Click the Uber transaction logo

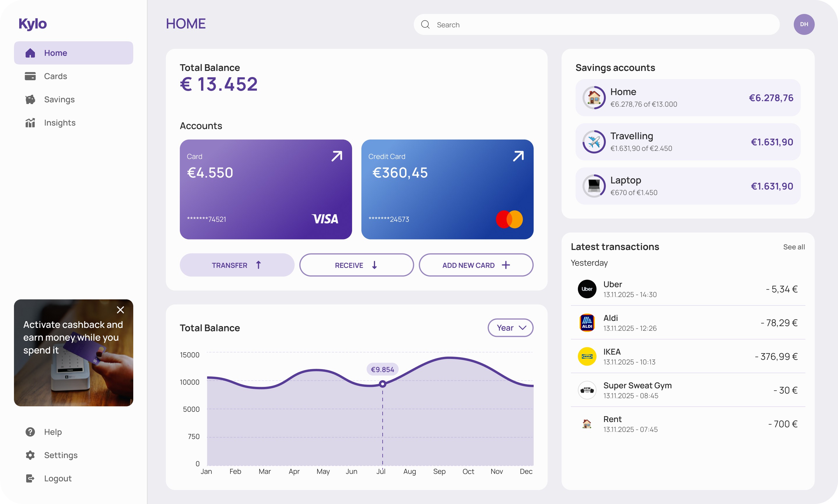click(x=587, y=289)
